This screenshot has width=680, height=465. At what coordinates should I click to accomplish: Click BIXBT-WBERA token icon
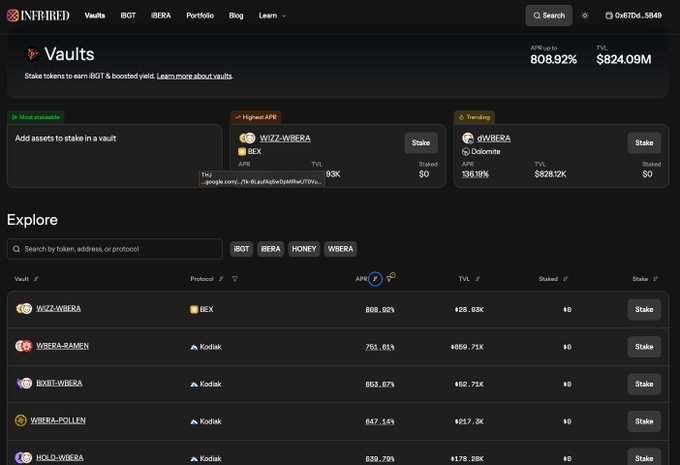coord(24,383)
